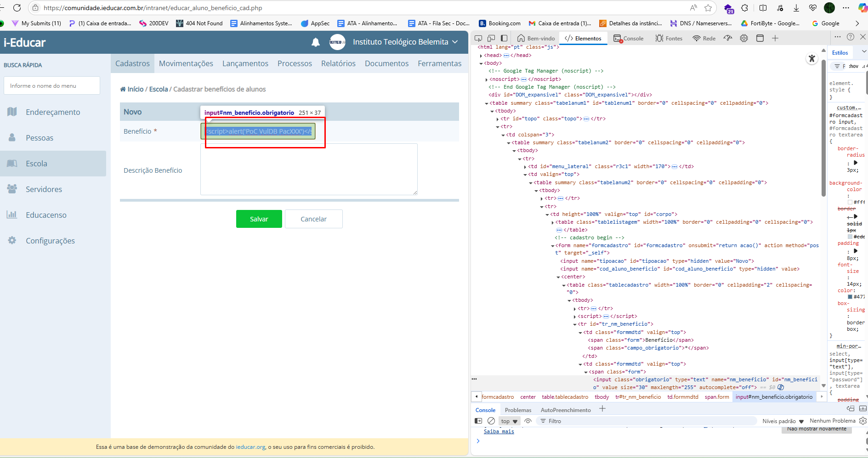The image size is (868, 458).
Task: Open browser essentials heartbeat icon
Action: (x=813, y=8)
